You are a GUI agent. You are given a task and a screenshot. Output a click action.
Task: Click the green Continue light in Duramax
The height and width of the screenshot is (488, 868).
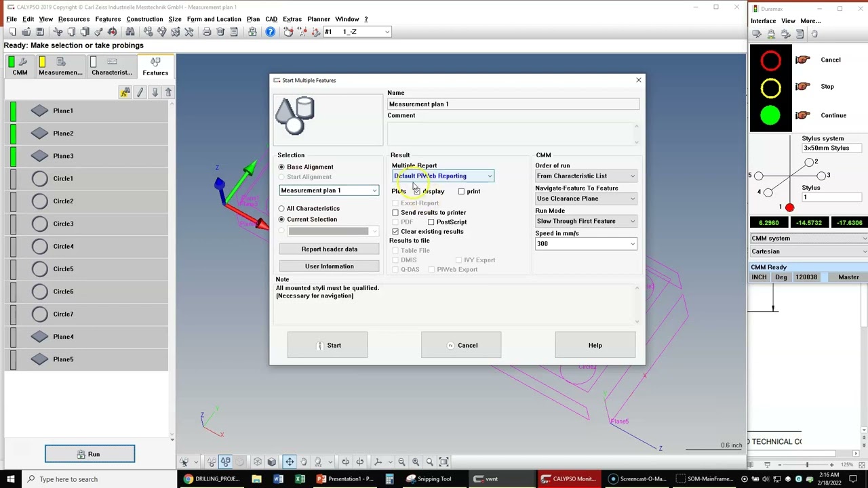(x=770, y=116)
